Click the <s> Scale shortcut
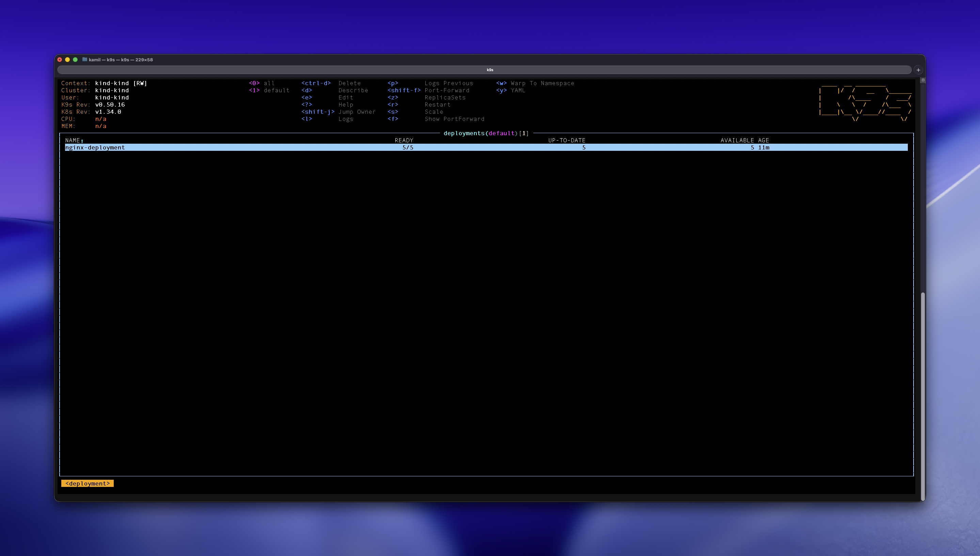 pos(415,112)
